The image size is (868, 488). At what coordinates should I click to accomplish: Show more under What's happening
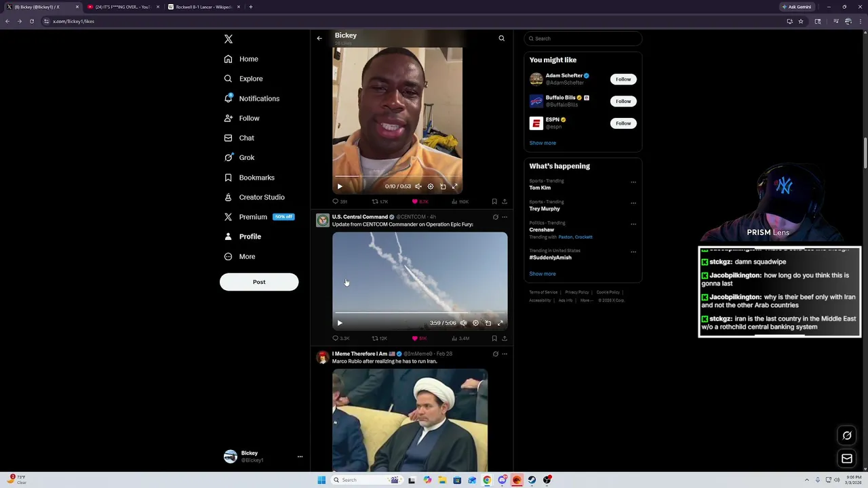pyautogui.click(x=542, y=274)
